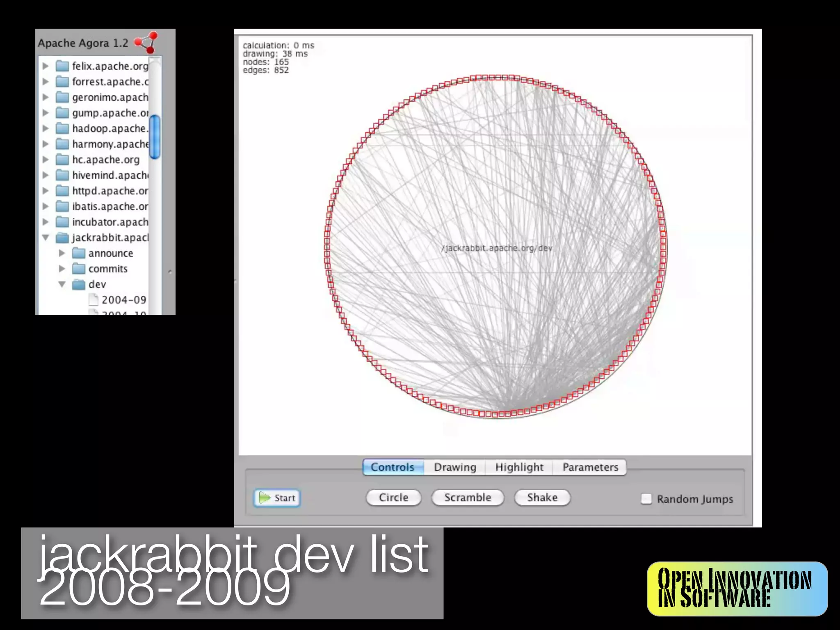Click the Scramble button
Viewport: 840px width, 630px height.
pyautogui.click(x=468, y=498)
